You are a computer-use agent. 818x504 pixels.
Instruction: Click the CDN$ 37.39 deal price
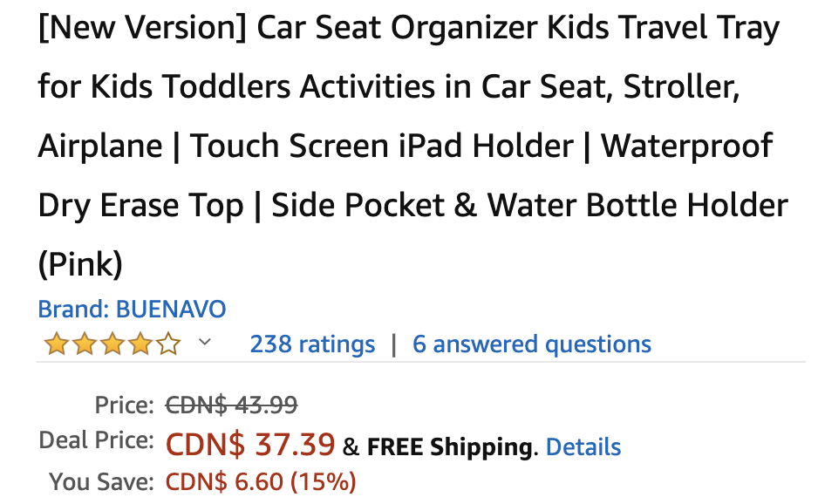click(250, 446)
